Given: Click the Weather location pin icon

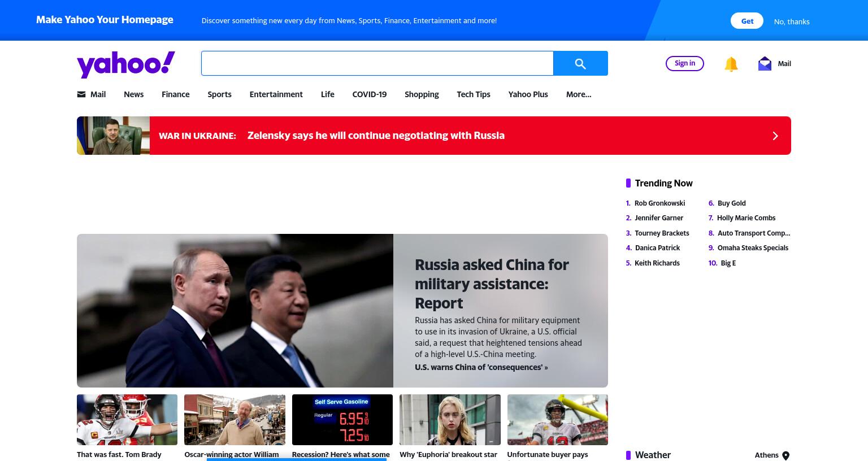Looking at the screenshot, I should tap(785, 455).
